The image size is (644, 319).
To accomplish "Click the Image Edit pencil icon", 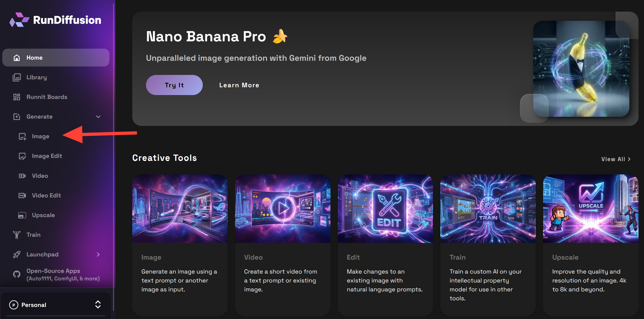I will click(x=22, y=156).
